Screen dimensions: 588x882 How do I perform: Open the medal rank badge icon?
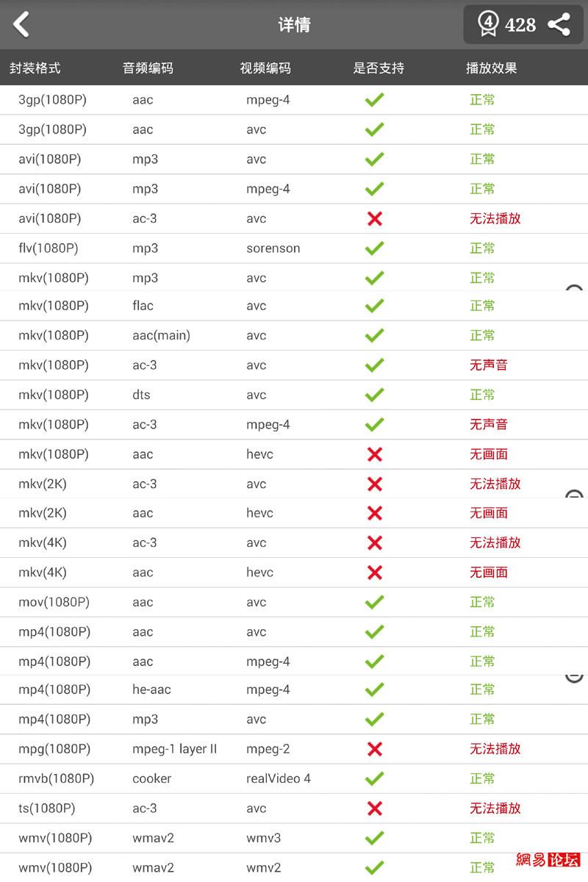488,24
